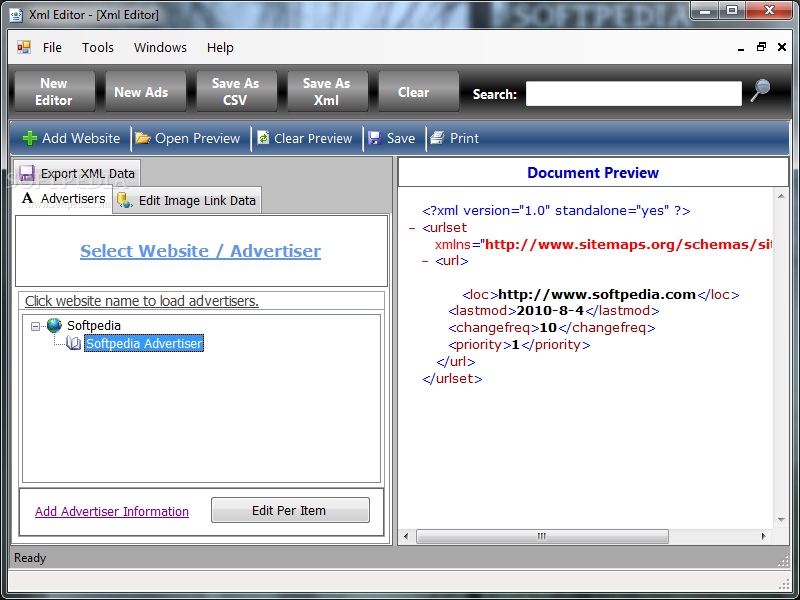Restore the inner MDI child window

pos(761,47)
